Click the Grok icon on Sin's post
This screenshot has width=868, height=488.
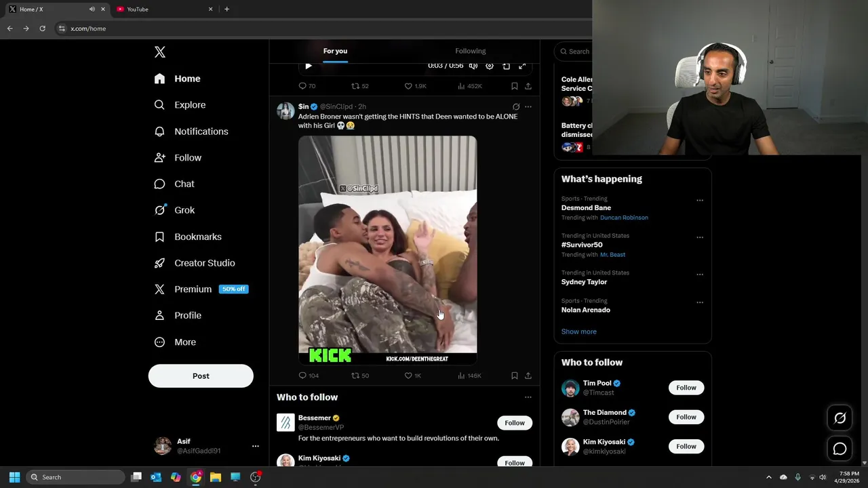(x=516, y=107)
